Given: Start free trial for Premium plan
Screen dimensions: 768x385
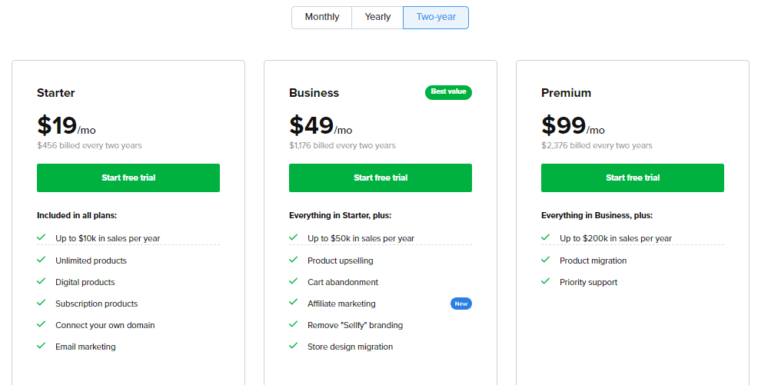Looking at the screenshot, I should 632,178.
